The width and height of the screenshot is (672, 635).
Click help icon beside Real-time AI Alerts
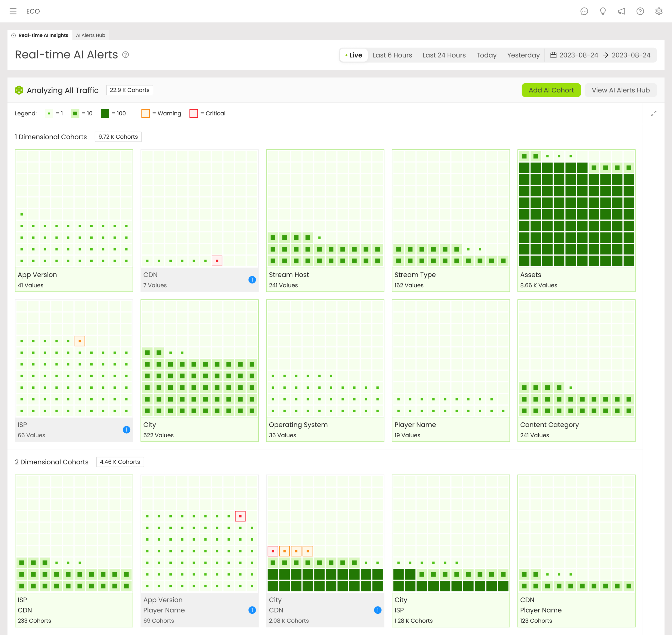[x=125, y=55]
